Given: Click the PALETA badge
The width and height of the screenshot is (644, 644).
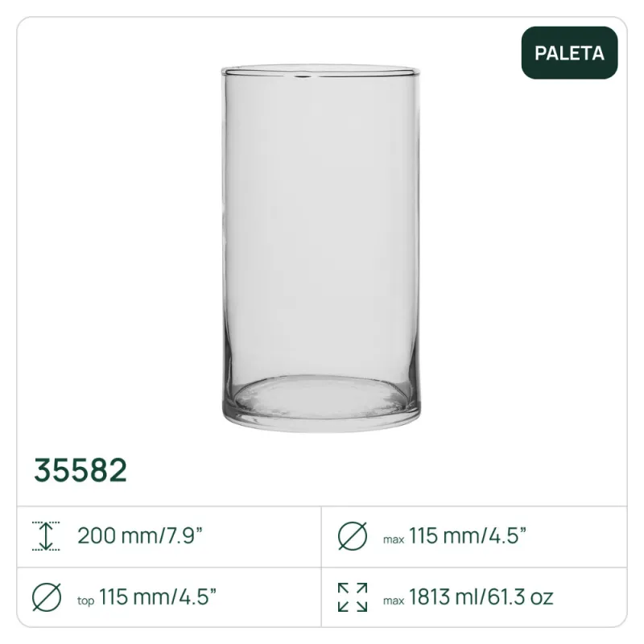Looking at the screenshot, I should click(x=569, y=53).
